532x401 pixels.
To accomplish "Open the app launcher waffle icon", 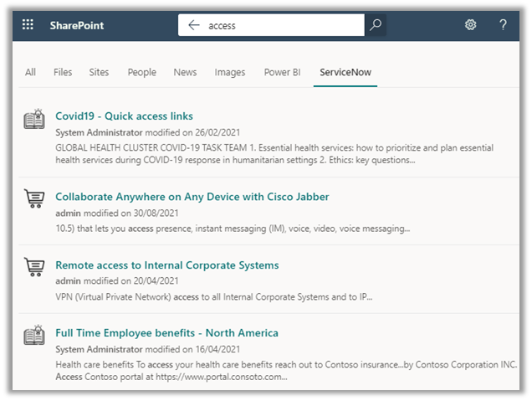I will coord(28,25).
